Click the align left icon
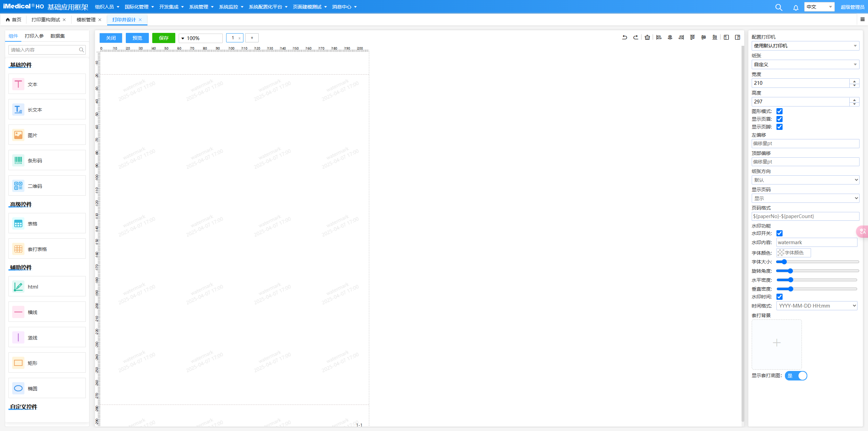Image resolution: width=868 pixels, height=431 pixels. 659,37
